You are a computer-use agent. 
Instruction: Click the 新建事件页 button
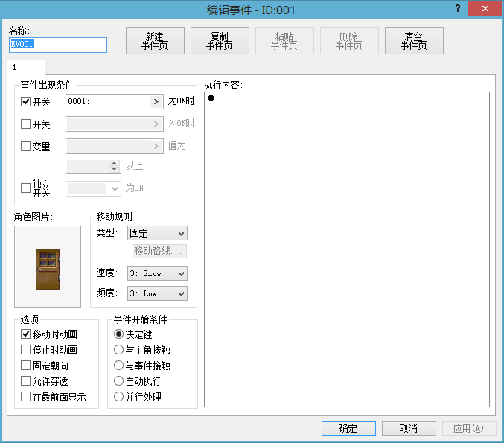click(155, 40)
